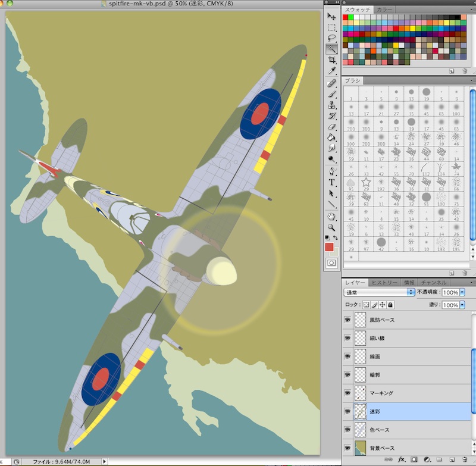Open the 不透明度 opacity arrow
476x466 pixels.
tap(462, 292)
